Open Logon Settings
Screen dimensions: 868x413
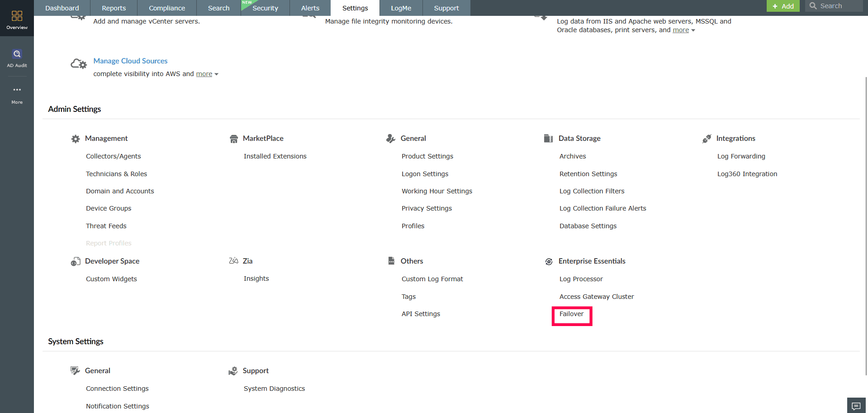(x=425, y=174)
